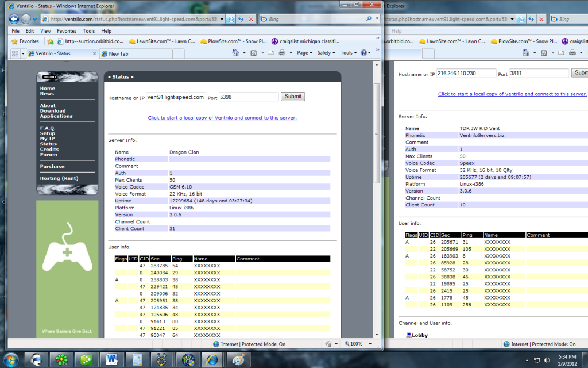Click the Print icon in command bar
The width and height of the screenshot is (588, 368).
282,53
